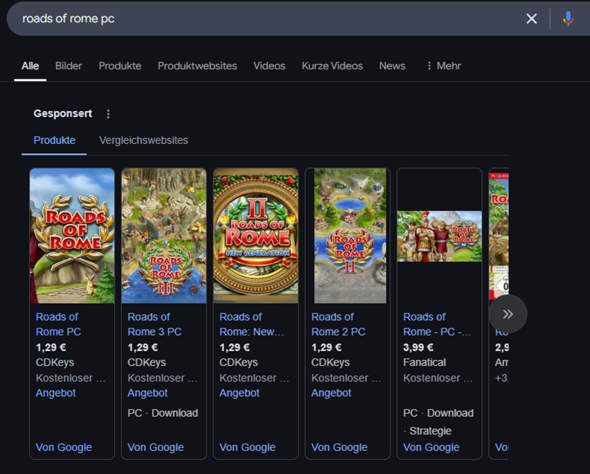Click CDKeys seller on Roads of Rome 2 PC card

coord(330,362)
